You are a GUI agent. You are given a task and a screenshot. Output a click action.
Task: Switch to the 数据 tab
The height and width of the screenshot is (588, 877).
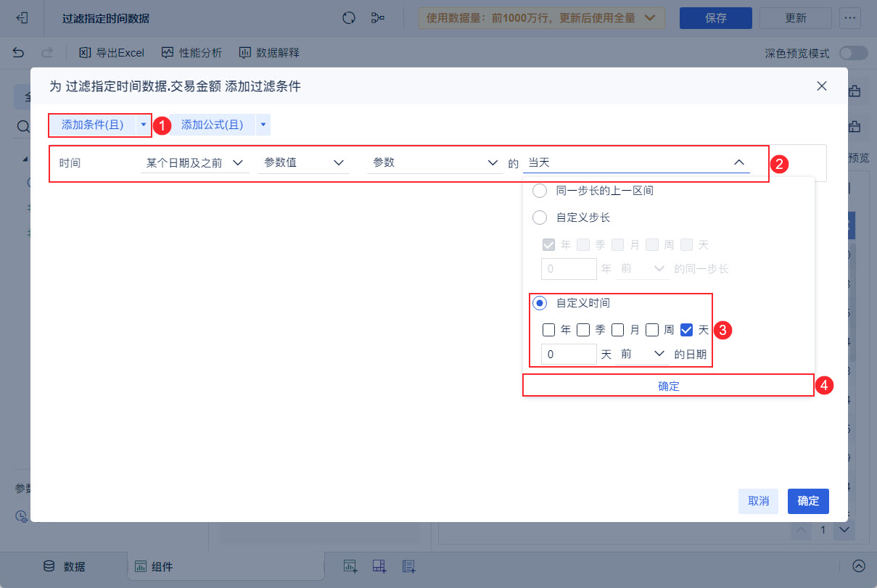point(65,566)
